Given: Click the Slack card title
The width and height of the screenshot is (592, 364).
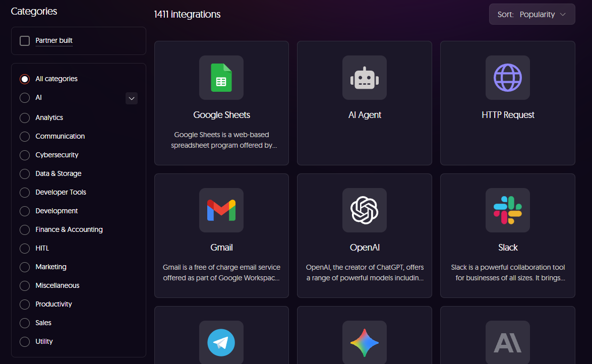Looking at the screenshot, I should pyautogui.click(x=508, y=248).
